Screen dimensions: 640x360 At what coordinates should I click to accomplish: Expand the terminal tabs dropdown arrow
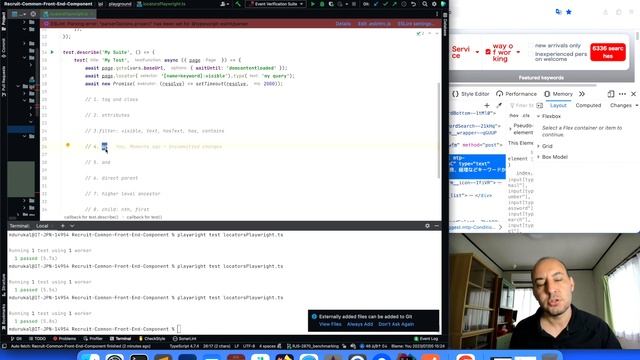(72, 226)
